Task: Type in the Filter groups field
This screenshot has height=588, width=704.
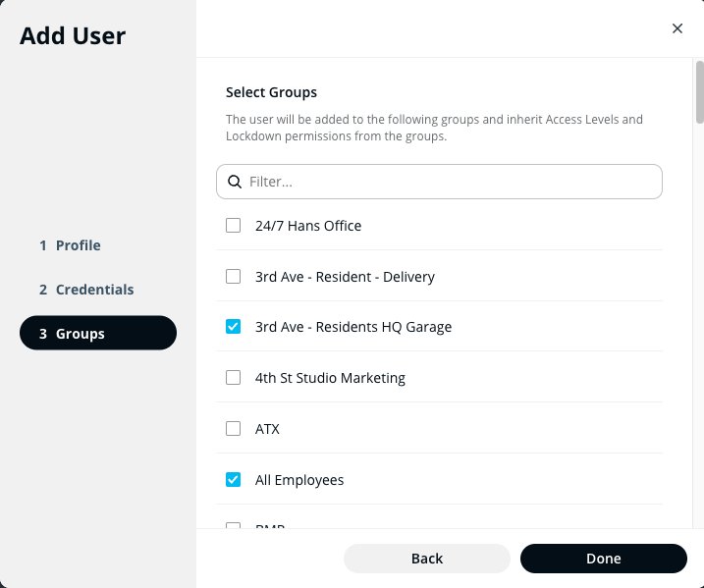Action: point(450,182)
